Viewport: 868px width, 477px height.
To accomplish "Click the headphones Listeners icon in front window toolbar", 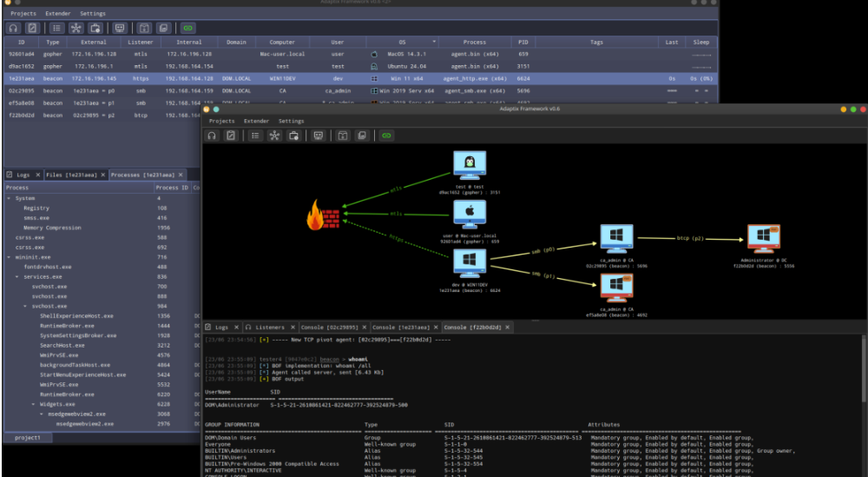I will point(211,136).
